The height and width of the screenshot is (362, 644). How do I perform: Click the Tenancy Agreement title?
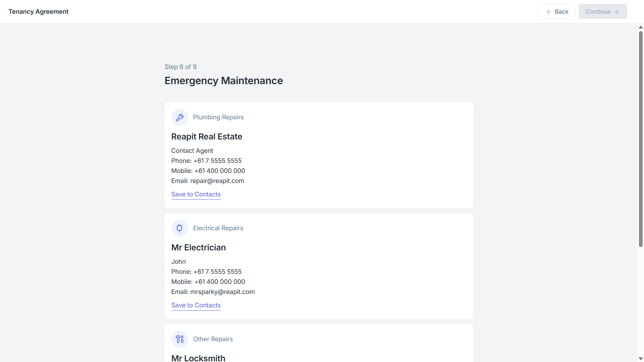tap(39, 12)
